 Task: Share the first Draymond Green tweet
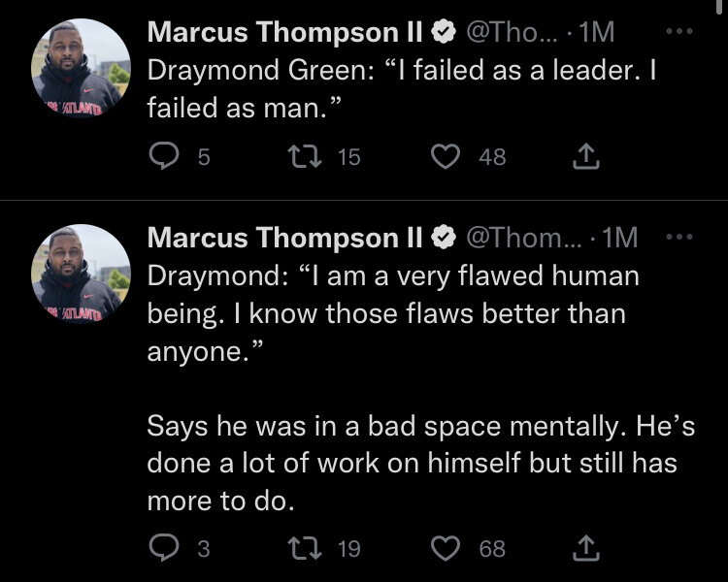(x=586, y=156)
